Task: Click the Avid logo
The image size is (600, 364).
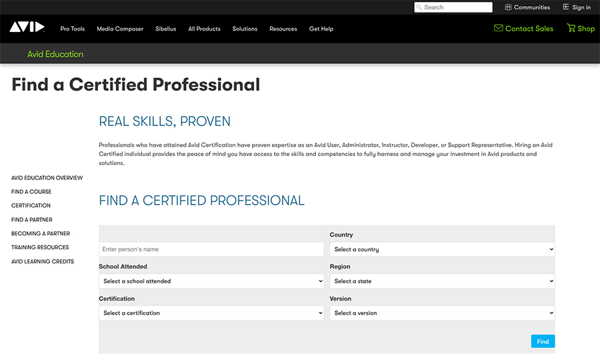Action: pos(27,27)
